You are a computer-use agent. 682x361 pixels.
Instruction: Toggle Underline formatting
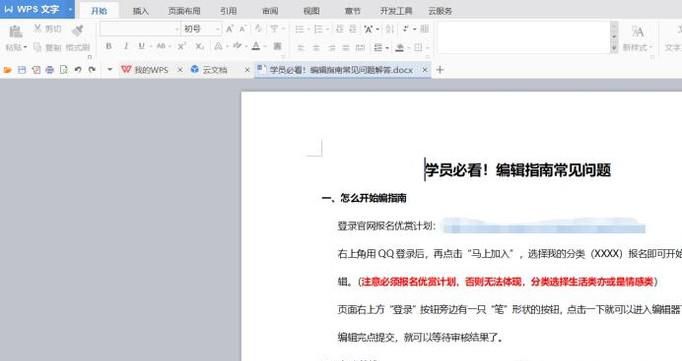tap(141, 46)
